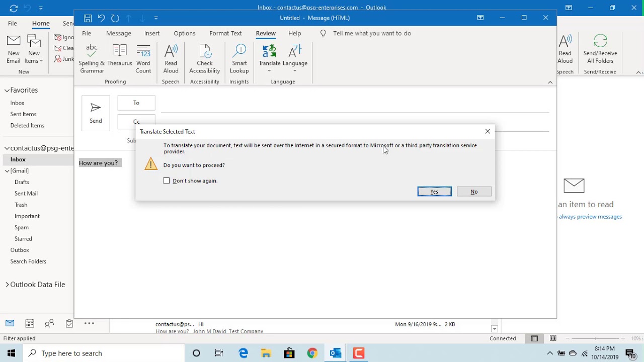Open Customize Quick Access Toolbar dropdown
The height and width of the screenshot is (362, 644).
156,18
